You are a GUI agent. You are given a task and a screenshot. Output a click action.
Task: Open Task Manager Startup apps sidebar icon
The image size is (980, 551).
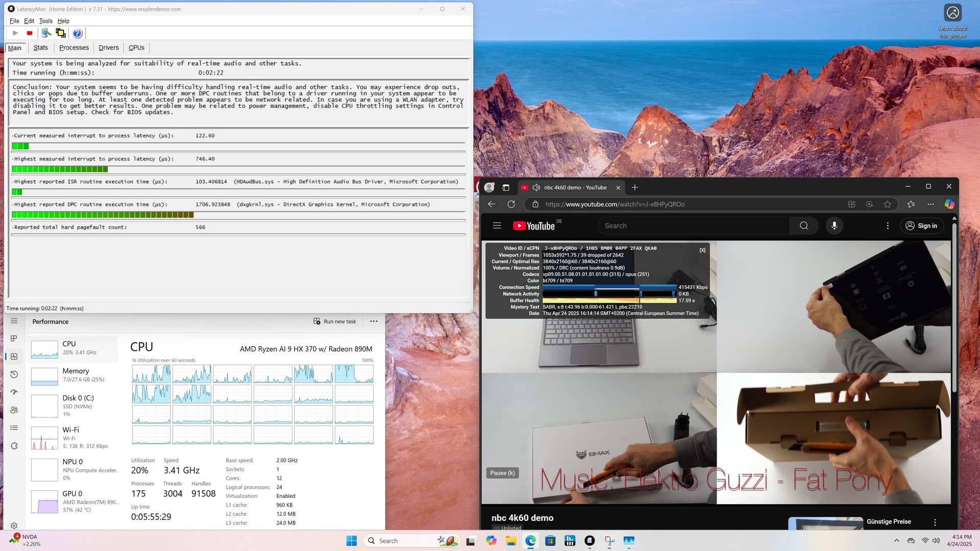[x=14, y=392]
